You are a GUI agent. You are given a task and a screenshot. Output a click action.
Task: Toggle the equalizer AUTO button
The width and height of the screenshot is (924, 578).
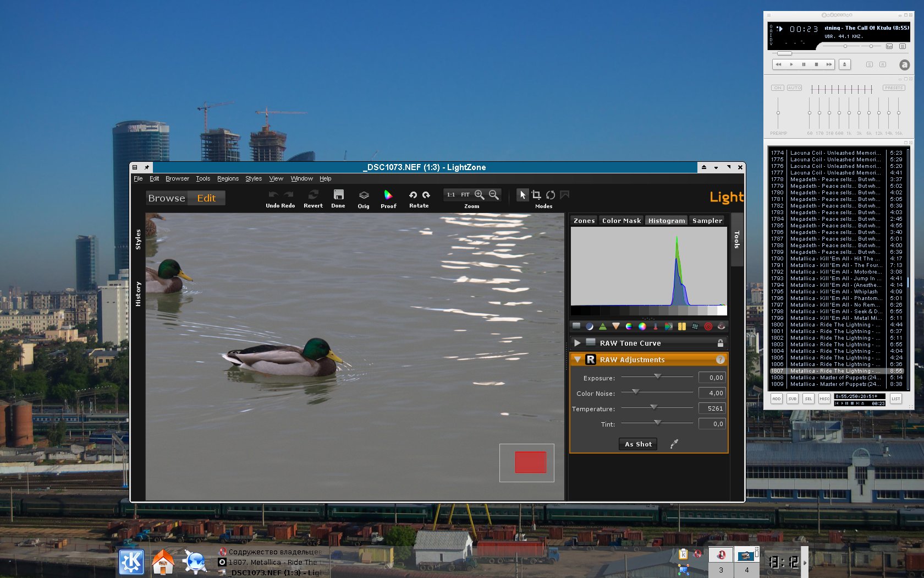tap(794, 88)
